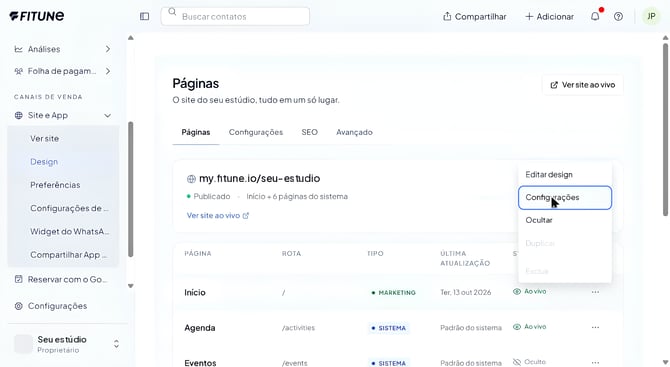Click the Folha de pagamento people icon
This screenshot has height=367, width=670.
point(18,71)
